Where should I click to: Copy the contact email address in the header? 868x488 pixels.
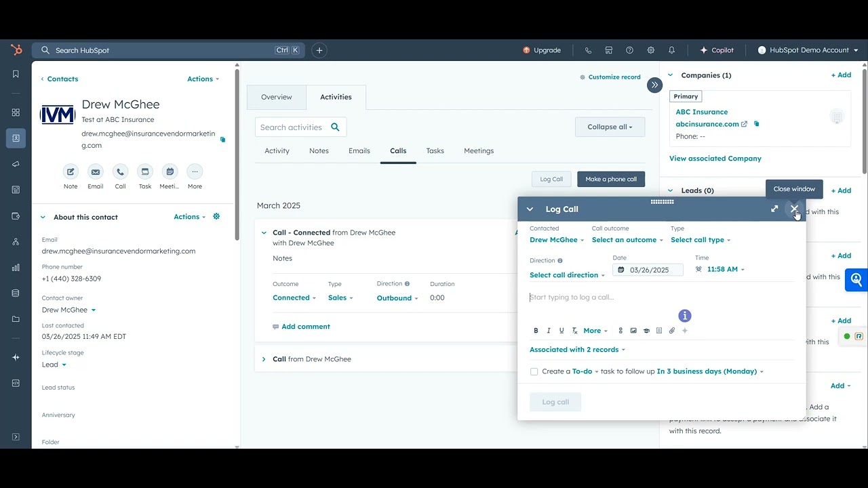coord(222,140)
